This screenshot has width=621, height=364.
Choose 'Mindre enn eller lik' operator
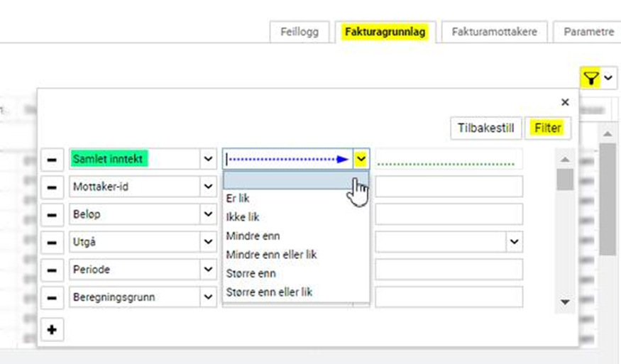[271, 254]
